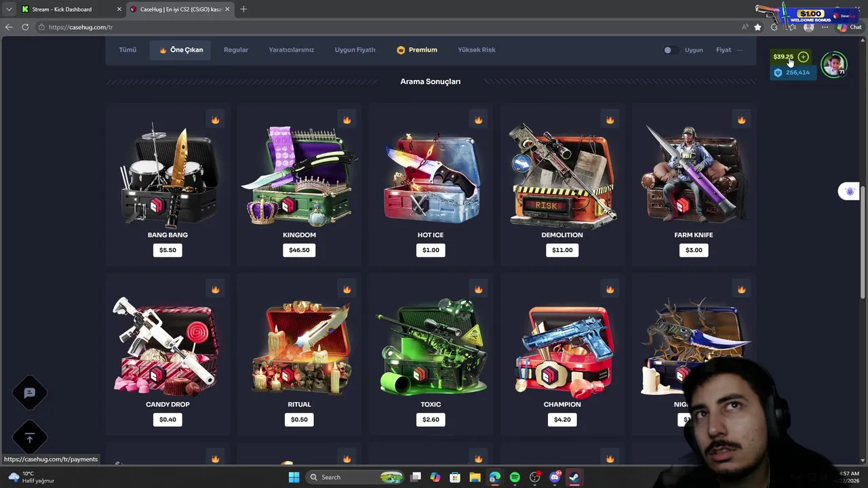Screen dimensions: 868x488
Task: Close the CaseHug browser tab
Action: (x=227, y=9)
